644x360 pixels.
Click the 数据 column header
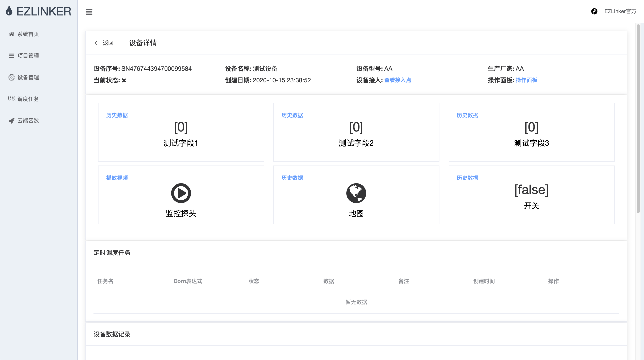point(329,281)
